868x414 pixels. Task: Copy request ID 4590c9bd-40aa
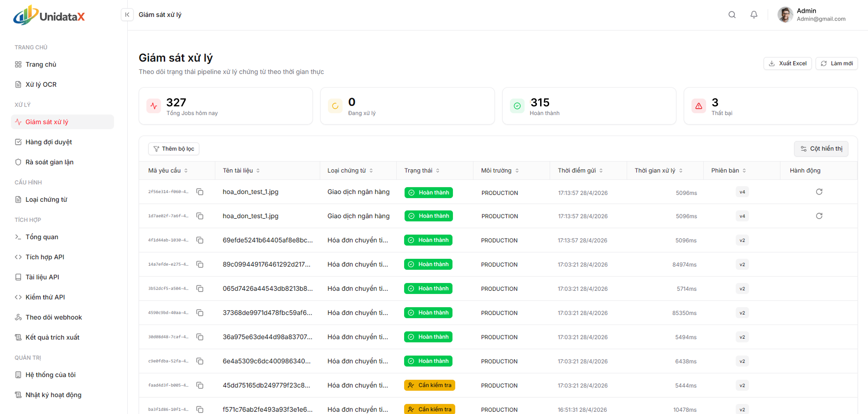point(200,313)
